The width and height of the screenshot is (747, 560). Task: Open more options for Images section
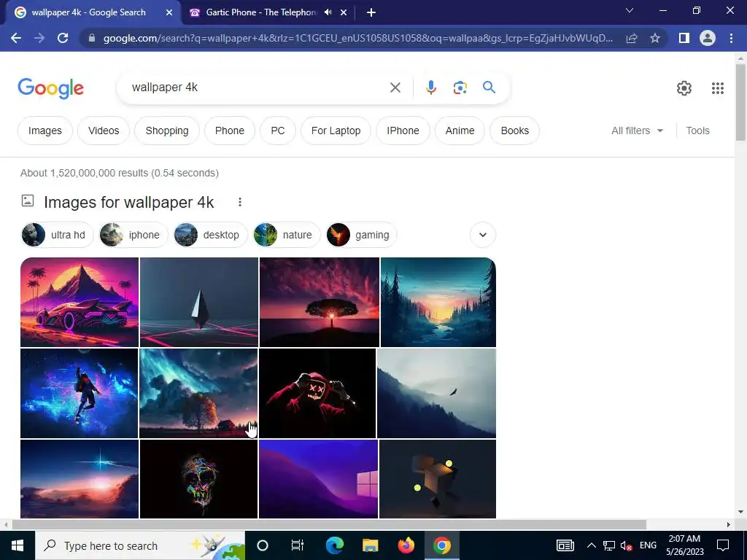coord(239,203)
